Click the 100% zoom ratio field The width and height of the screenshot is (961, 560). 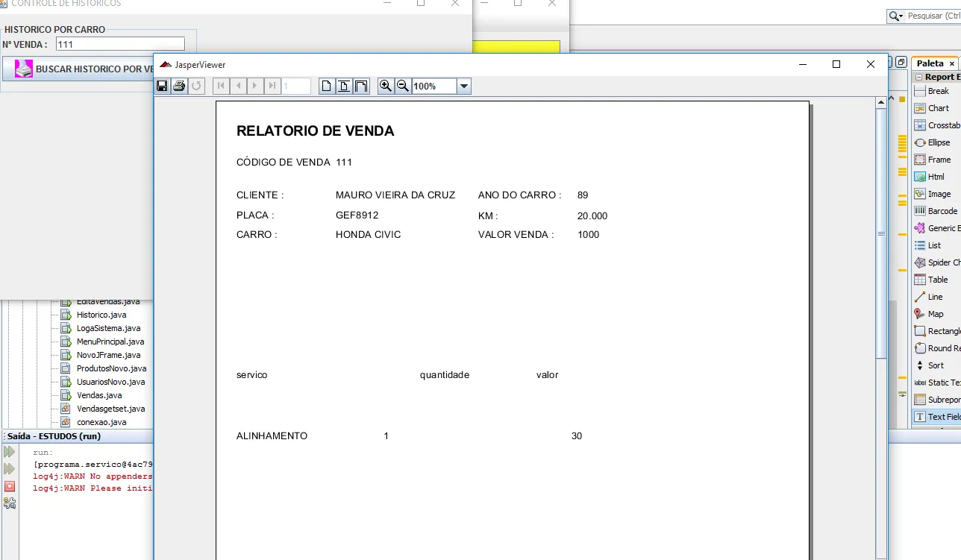pyautogui.click(x=434, y=86)
